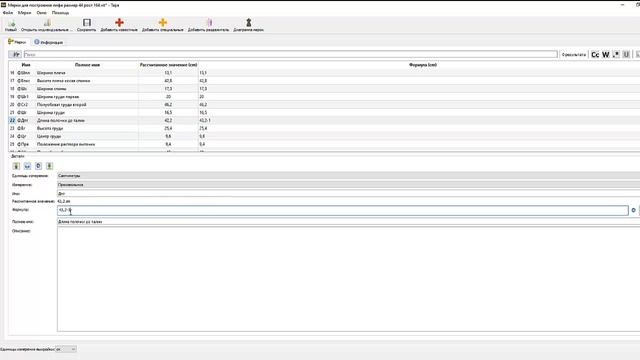
Task: Click the Имя field with value Дпт
Action: 349,193
